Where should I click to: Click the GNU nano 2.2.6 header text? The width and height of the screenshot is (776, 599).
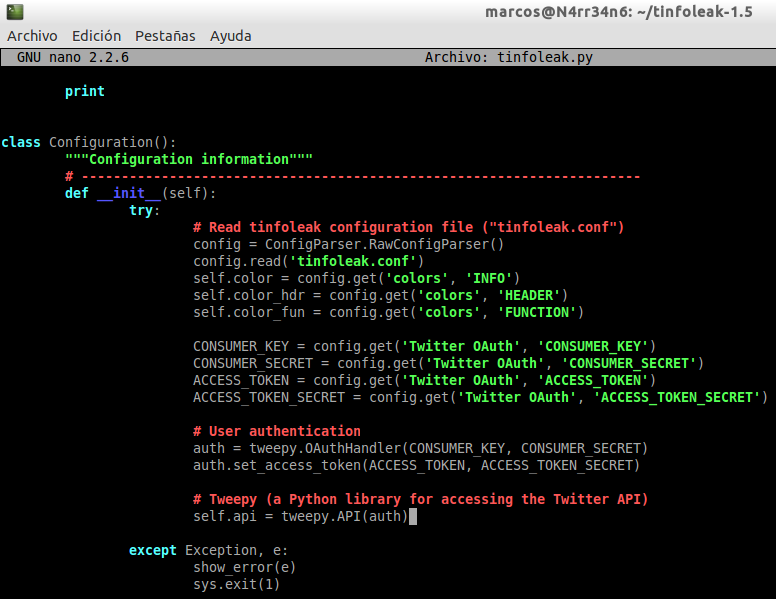point(73,57)
